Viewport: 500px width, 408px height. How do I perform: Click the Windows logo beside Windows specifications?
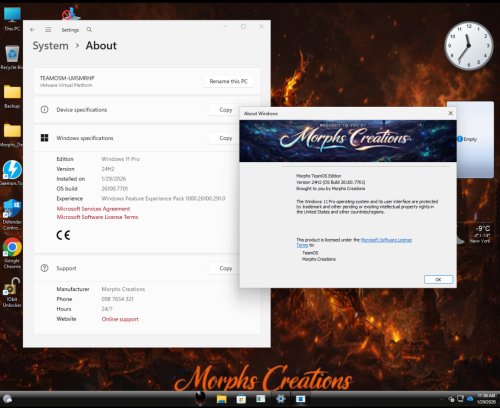pos(44,138)
